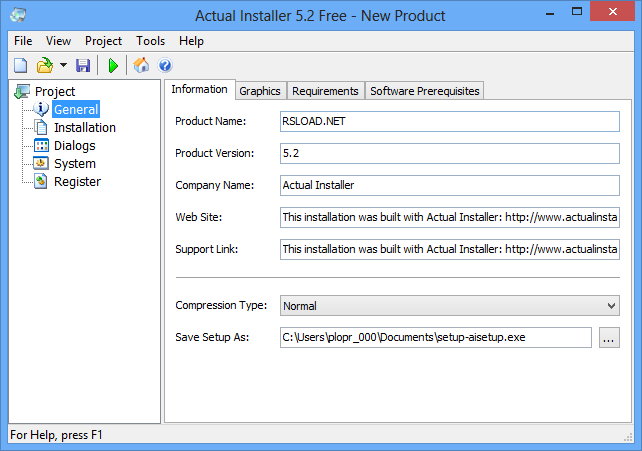
Task: Open the Tools menu
Action: tap(150, 41)
